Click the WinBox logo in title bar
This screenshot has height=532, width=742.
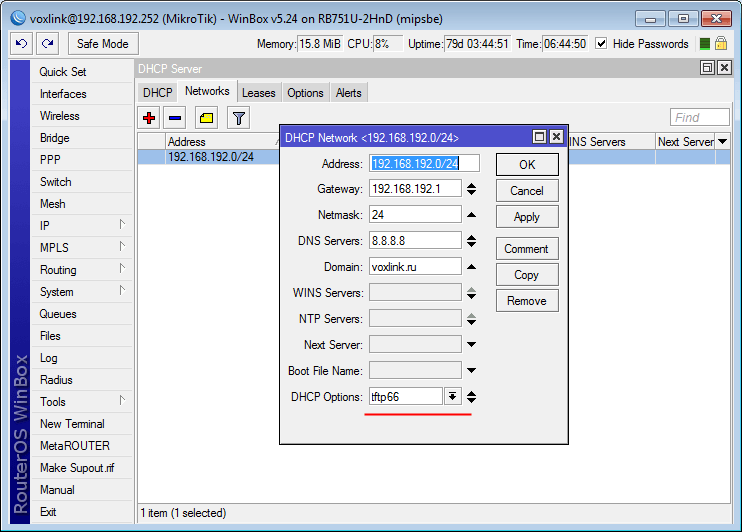click(18, 18)
